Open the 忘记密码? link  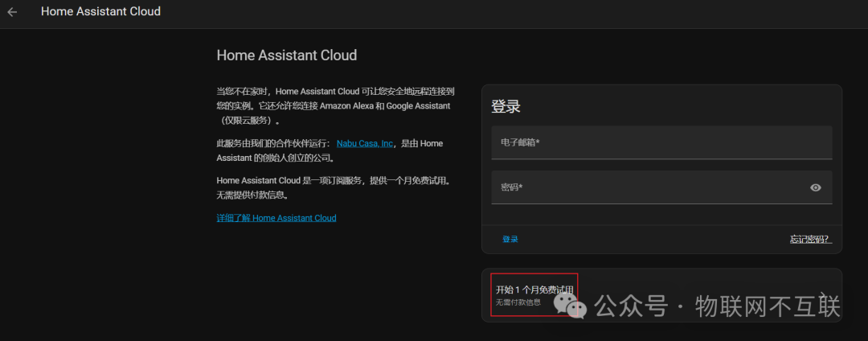(x=810, y=239)
